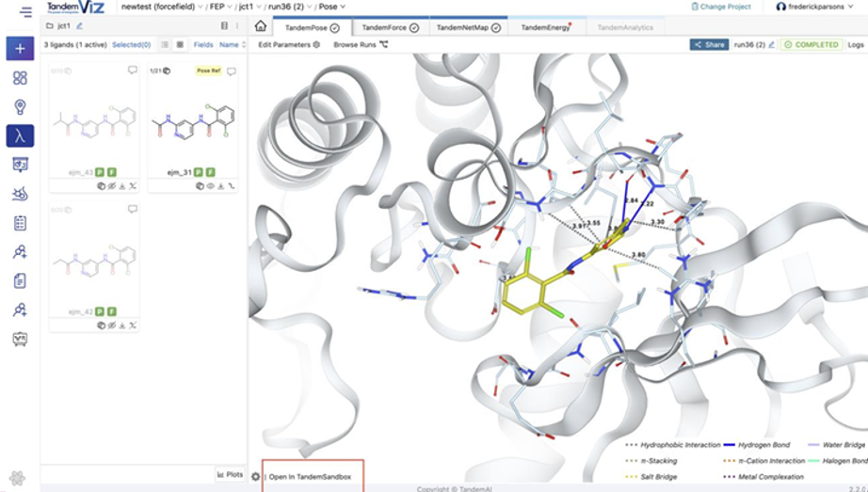The image size is (868, 492).
Task: Toggle the green F badge on ejm_42
Action: click(112, 311)
